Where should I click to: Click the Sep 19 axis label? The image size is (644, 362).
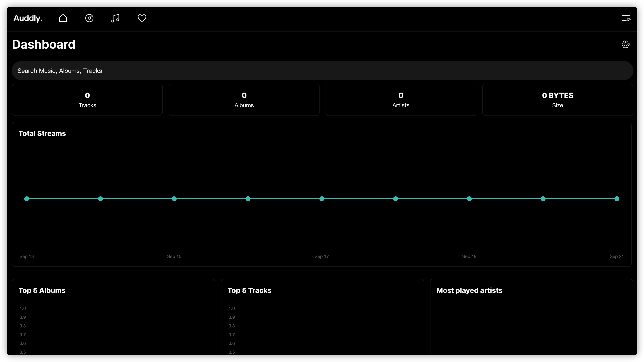coord(469,256)
